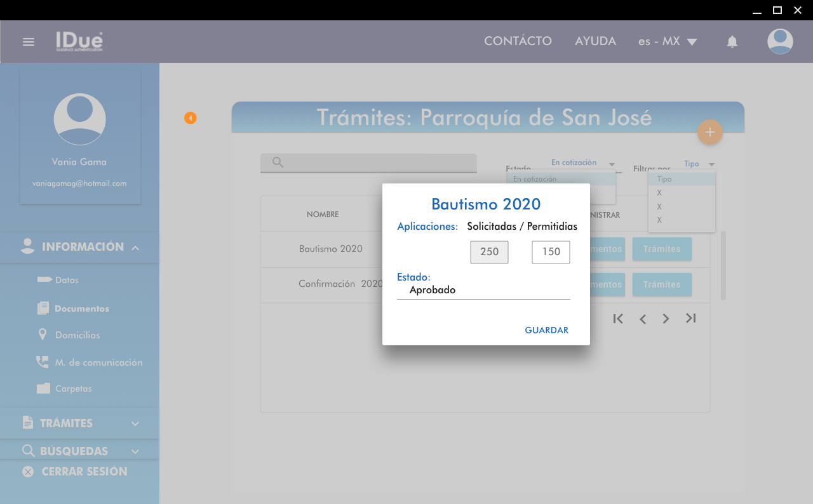Click the notifications bell icon
This screenshot has height=504, width=813.
point(732,42)
